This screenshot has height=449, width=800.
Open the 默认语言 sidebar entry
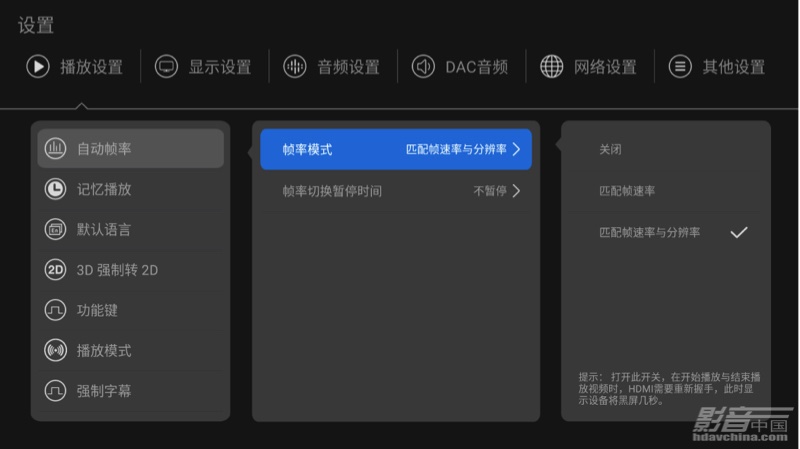click(104, 230)
